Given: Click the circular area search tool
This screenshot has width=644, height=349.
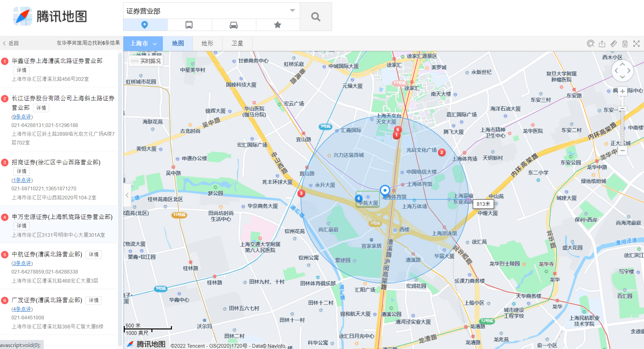Looking at the screenshot, I should [x=590, y=44].
